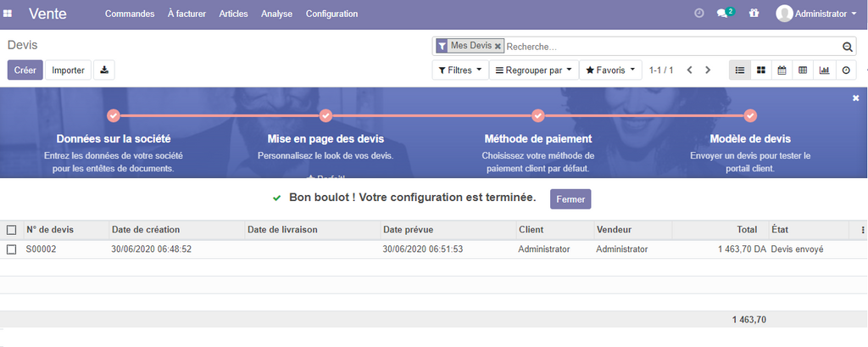Click the search magnifier icon

[847, 47]
